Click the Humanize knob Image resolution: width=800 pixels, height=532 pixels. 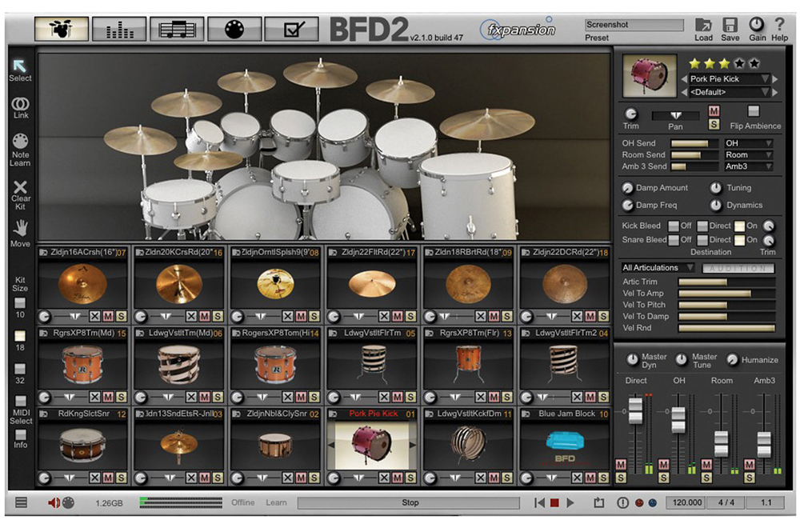733,360
